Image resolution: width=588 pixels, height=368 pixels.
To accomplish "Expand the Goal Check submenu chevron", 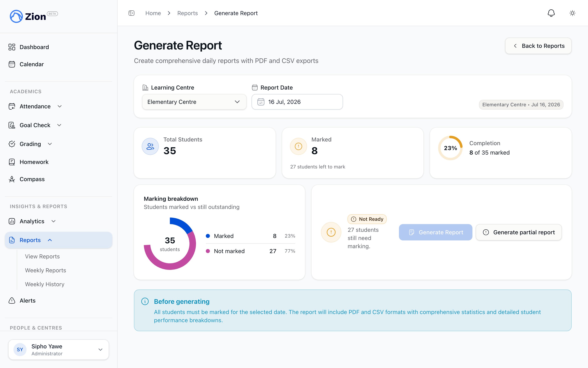I will pos(59,125).
